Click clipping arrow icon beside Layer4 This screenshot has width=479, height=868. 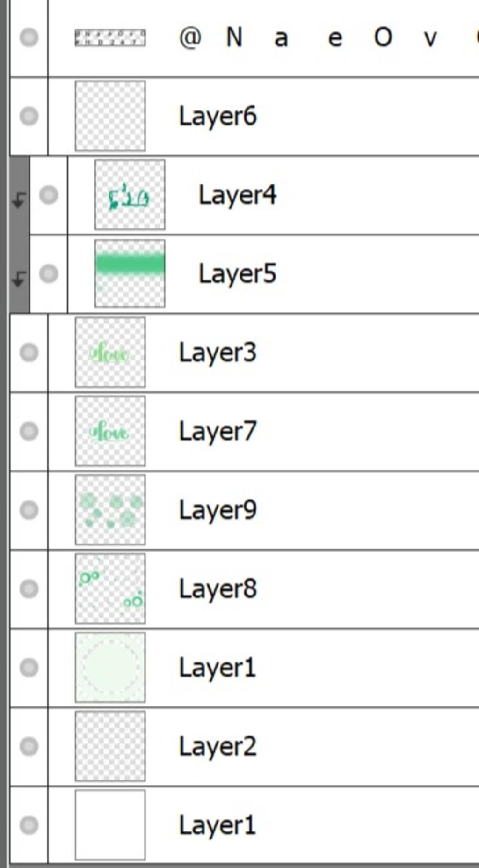19,200
